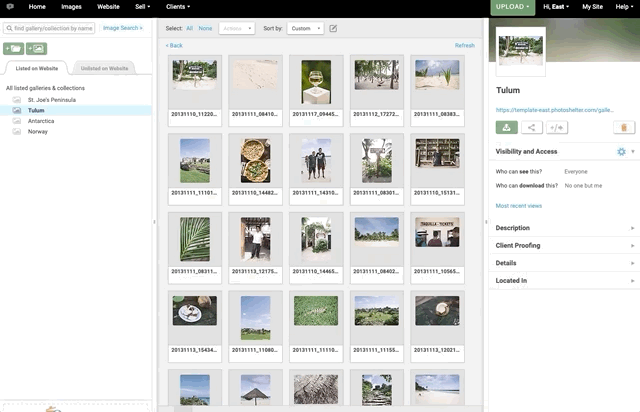Click the St. Joe's Peninsula gallery icon
The width and height of the screenshot is (640, 412).
point(17,100)
